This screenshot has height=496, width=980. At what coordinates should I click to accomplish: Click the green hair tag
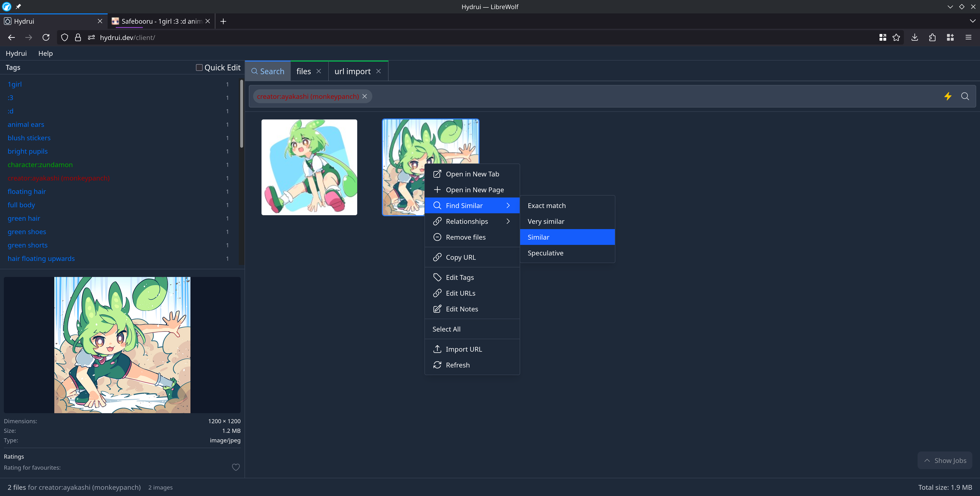24,218
